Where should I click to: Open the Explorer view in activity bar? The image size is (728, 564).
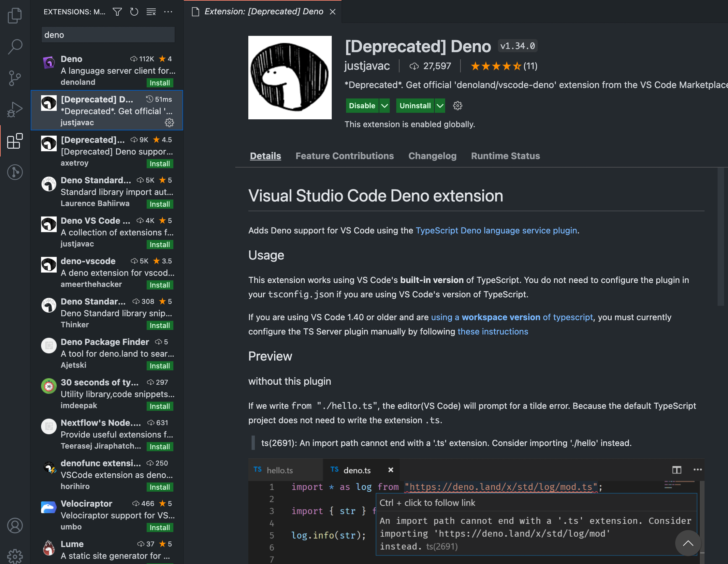[x=15, y=15]
